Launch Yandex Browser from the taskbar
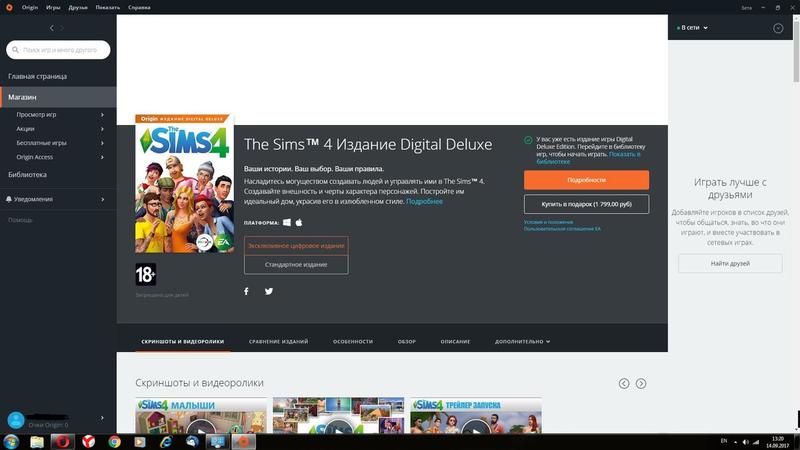The height and width of the screenshot is (450, 800). [x=89, y=442]
